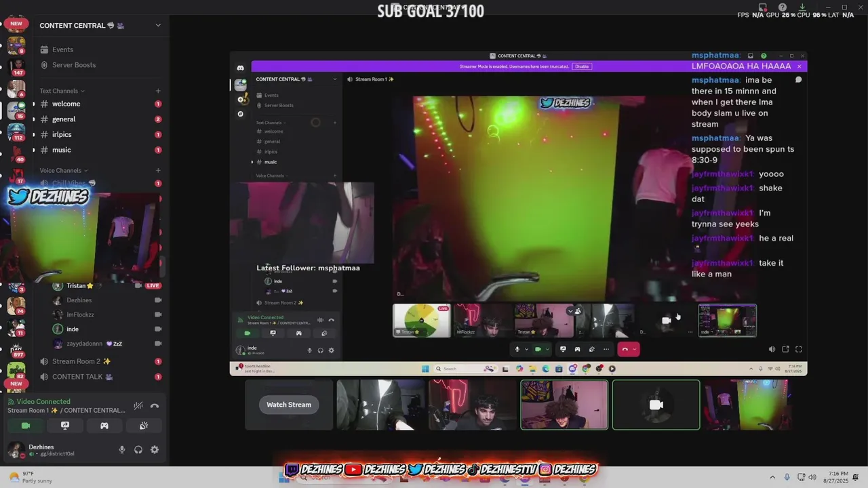Open the camera-off participant tile
The height and width of the screenshot is (488, 868).
pyautogui.click(x=656, y=405)
